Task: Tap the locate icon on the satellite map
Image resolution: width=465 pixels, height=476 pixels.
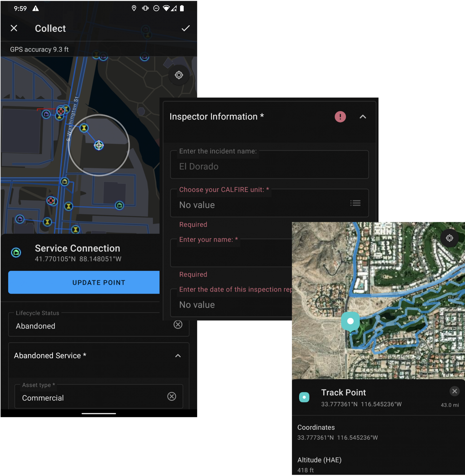Action: (449, 238)
